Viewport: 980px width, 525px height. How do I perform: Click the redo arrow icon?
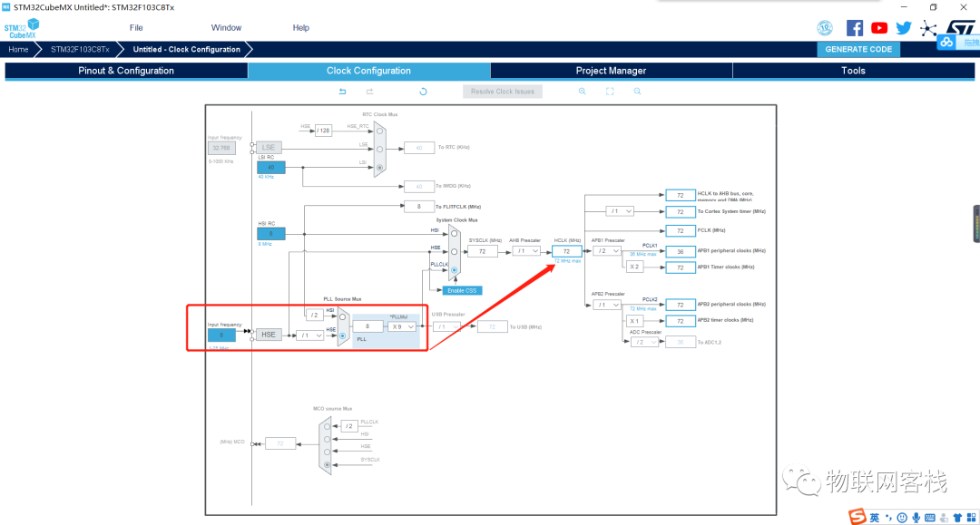click(370, 92)
